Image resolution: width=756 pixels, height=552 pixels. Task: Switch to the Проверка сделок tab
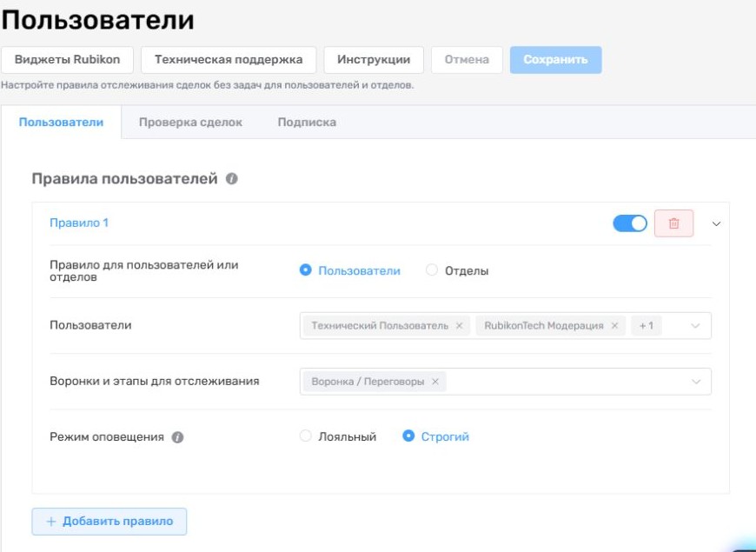point(190,122)
